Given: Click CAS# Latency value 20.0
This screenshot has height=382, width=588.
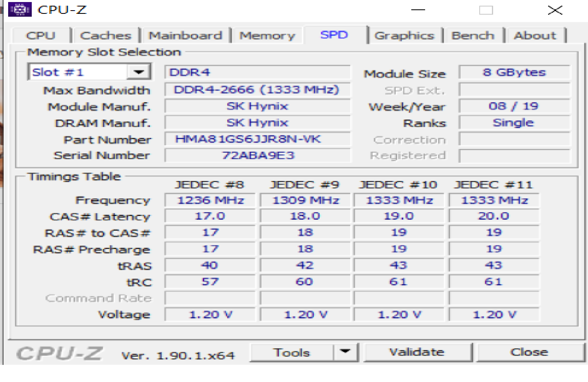Looking at the screenshot, I should (494, 216).
